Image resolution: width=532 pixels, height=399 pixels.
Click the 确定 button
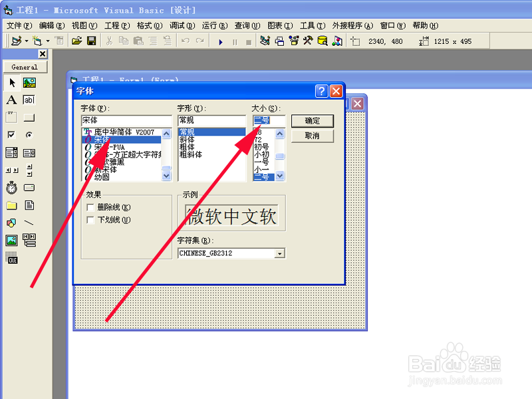[x=312, y=121]
